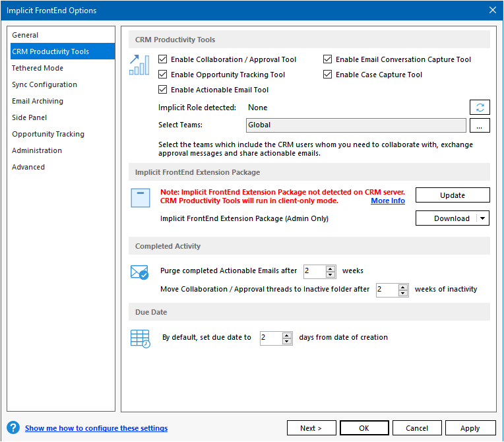Viewport: 504px width, 442px height.
Task: Expand the Download button dropdown arrow
Action: (x=482, y=218)
